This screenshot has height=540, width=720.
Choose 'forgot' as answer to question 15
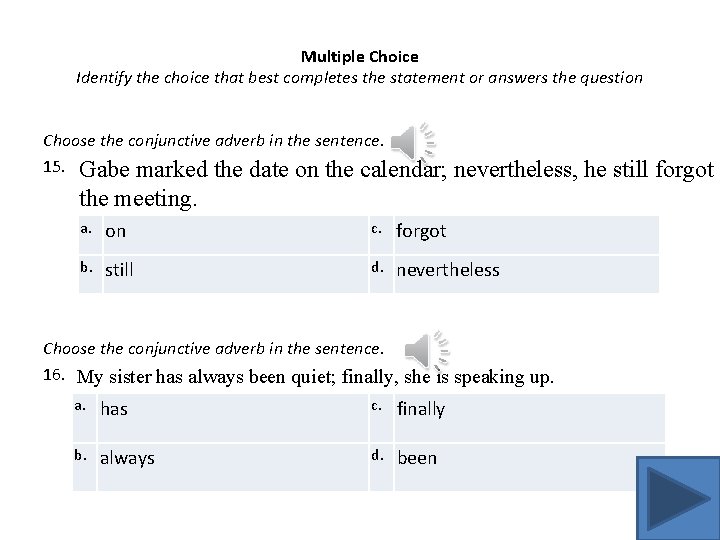[421, 231]
